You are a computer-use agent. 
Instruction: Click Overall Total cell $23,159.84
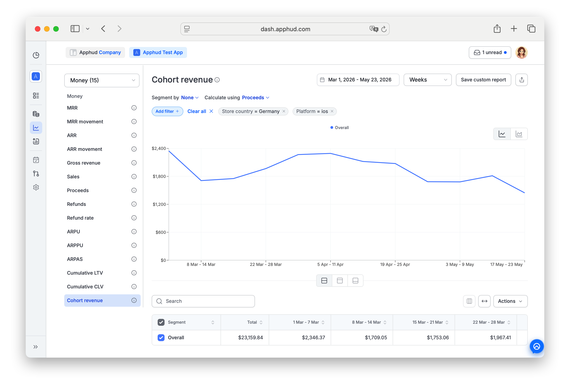tap(251, 338)
